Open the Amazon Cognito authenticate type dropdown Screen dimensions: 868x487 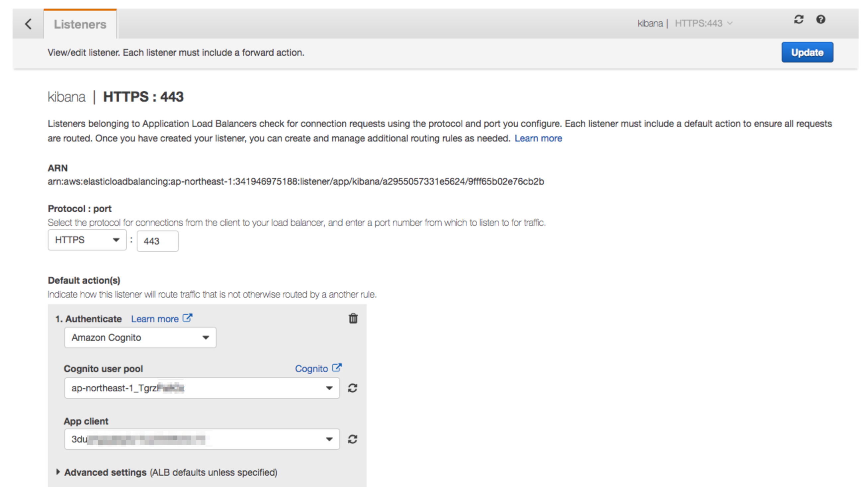140,338
